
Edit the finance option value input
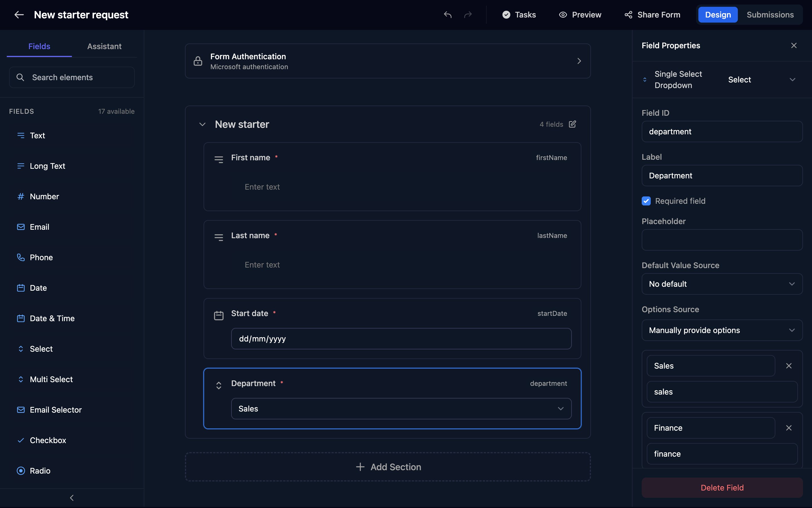click(722, 454)
